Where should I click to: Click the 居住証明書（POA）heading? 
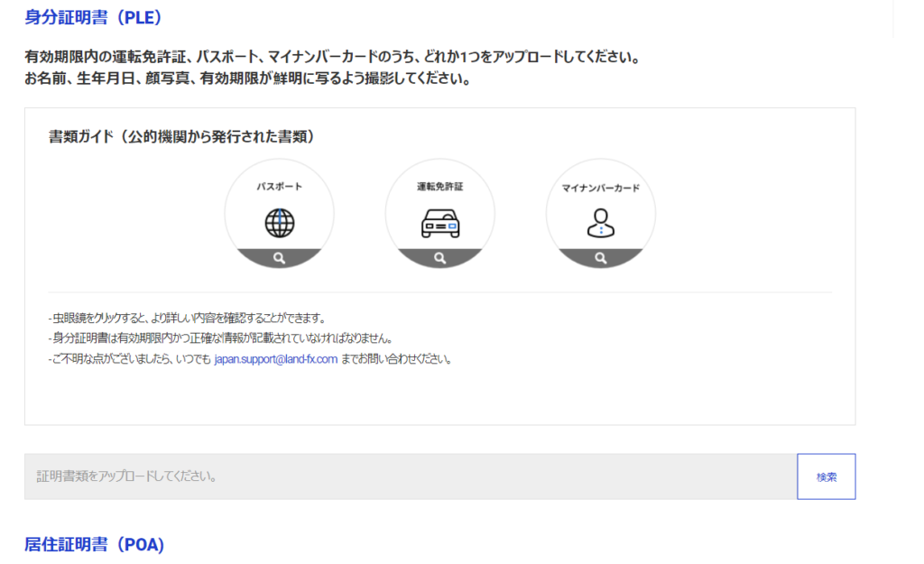(94, 544)
